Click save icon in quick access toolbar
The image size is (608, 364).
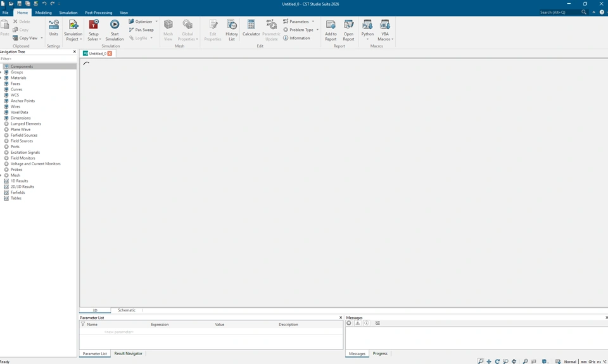tap(19, 4)
